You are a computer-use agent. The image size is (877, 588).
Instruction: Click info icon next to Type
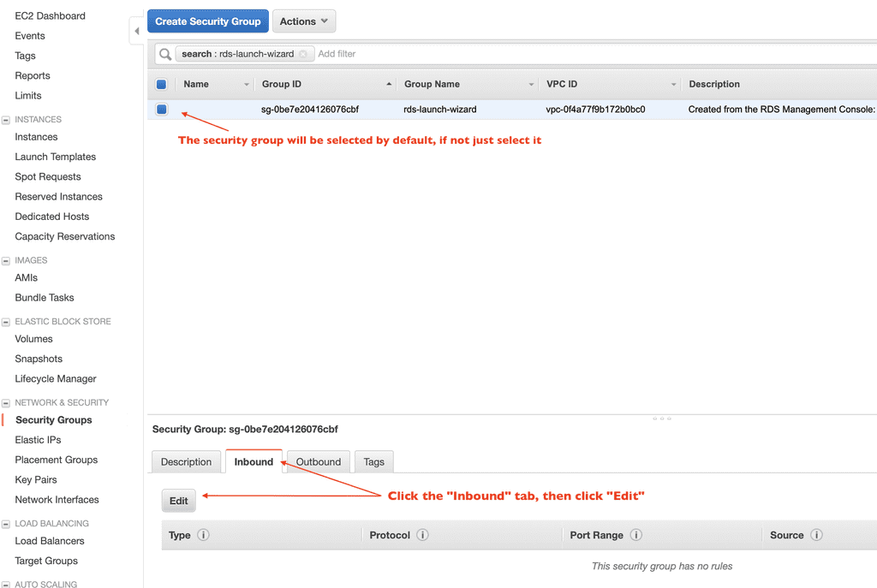203,535
